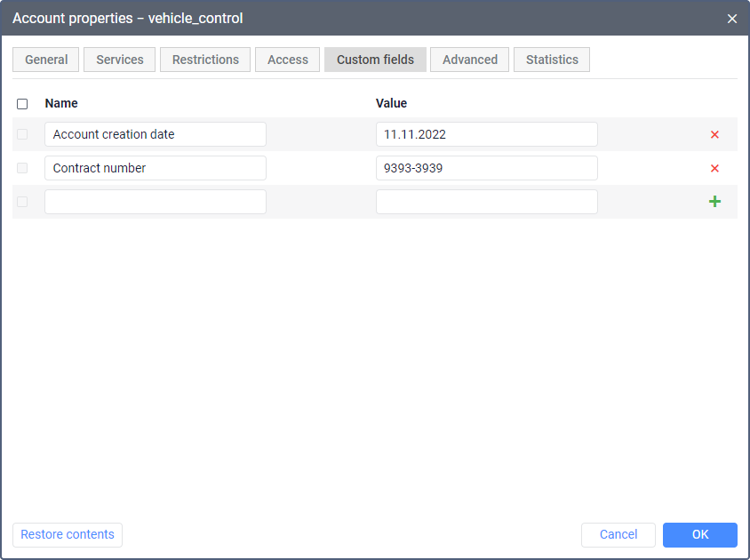750x560 pixels.
Task: Tick the empty new row checkbox
Action: point(22,202)
